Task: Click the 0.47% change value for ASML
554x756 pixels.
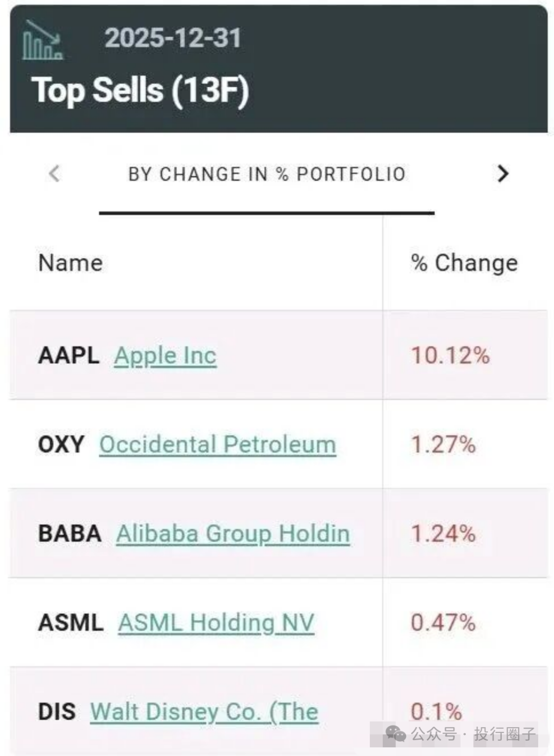Action: coord(443,623)
